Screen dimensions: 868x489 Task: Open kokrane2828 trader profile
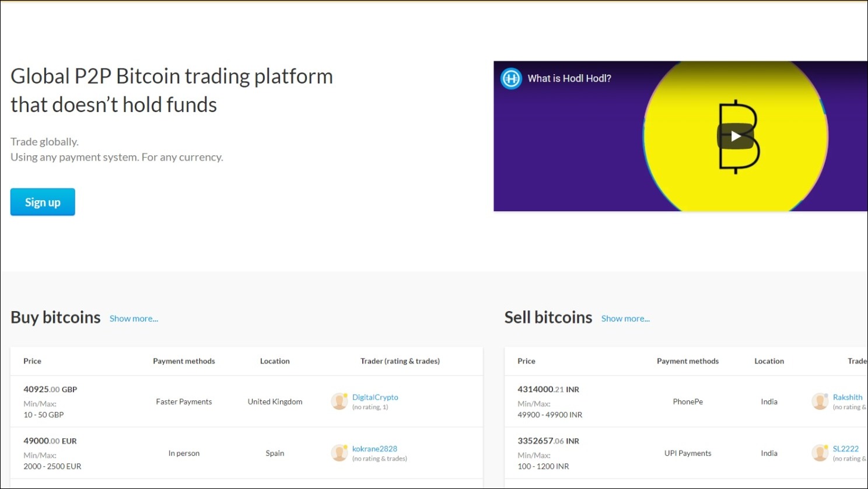(374, 449)
